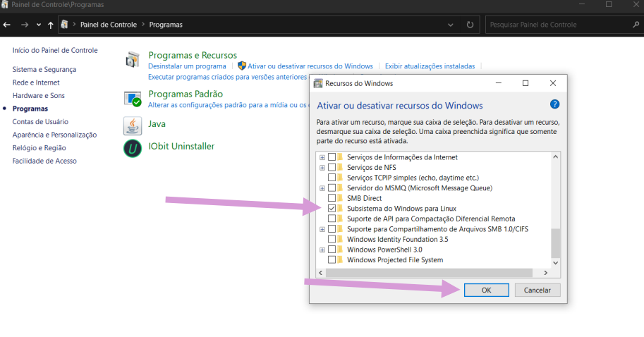Click the Cancelar button

537,290
